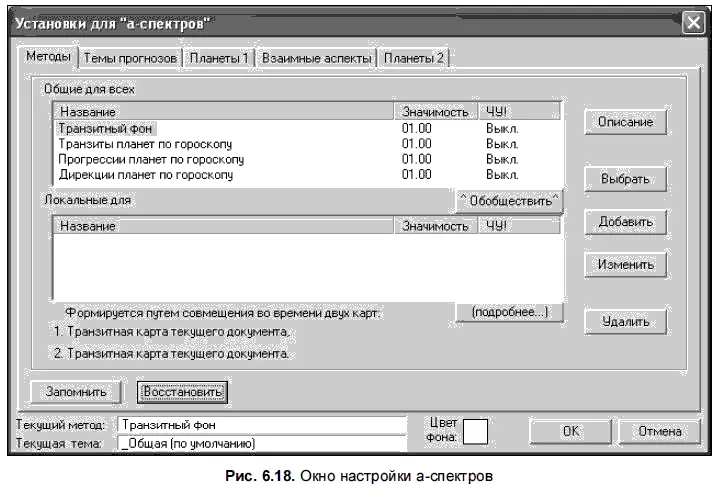Click the Текущая тема field

tap(262, 442)
